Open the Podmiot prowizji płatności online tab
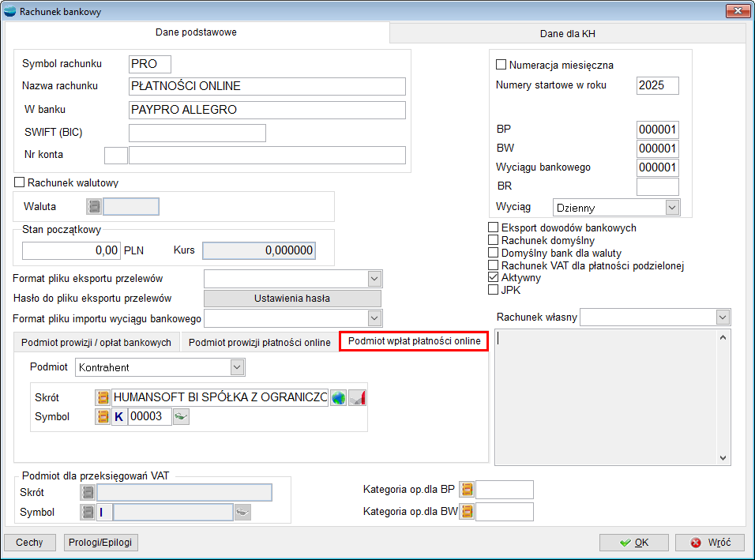755x560 pixels. click(x=259, y=342)
